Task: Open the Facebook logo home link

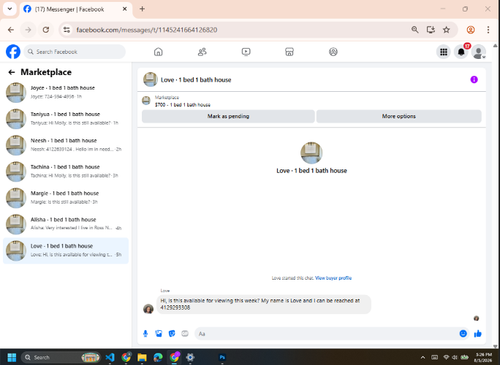Action: pos(13,52)
